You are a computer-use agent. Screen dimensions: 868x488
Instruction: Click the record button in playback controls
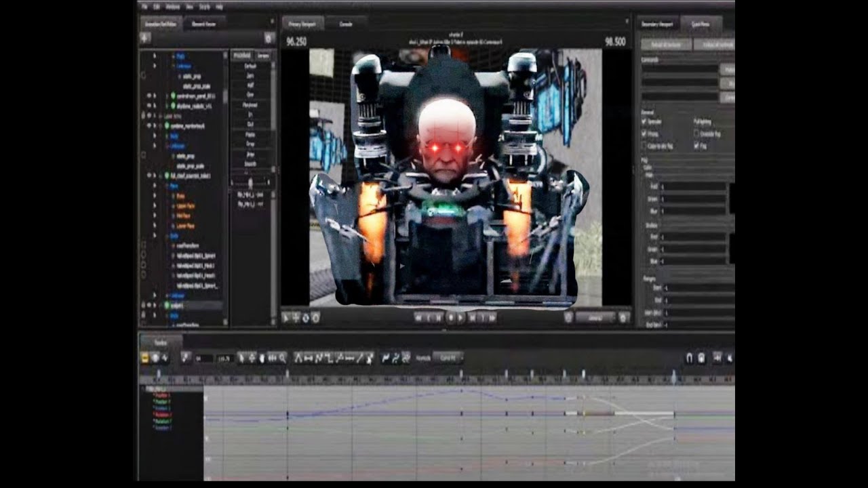[450, 317]
